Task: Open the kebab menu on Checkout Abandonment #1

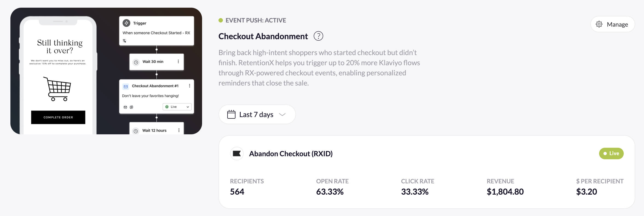Action: [x=189, y=86]
